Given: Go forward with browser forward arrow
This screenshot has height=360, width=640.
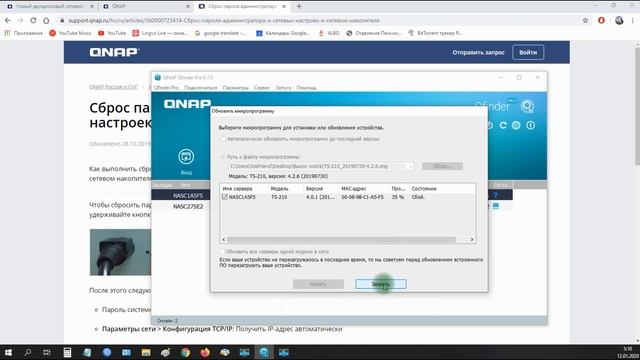Looking at the screenshot, I should [x=20, y=20].
